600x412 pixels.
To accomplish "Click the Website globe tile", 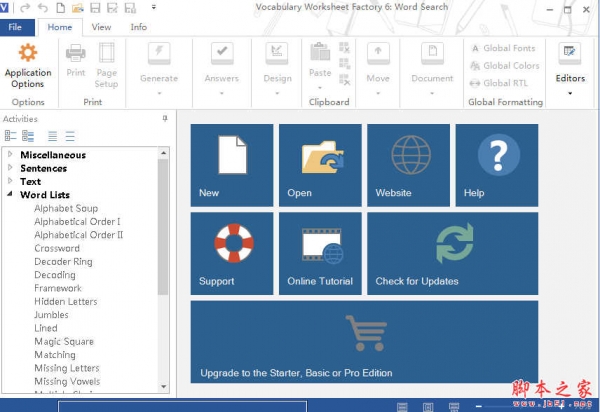I will [409, 165].
